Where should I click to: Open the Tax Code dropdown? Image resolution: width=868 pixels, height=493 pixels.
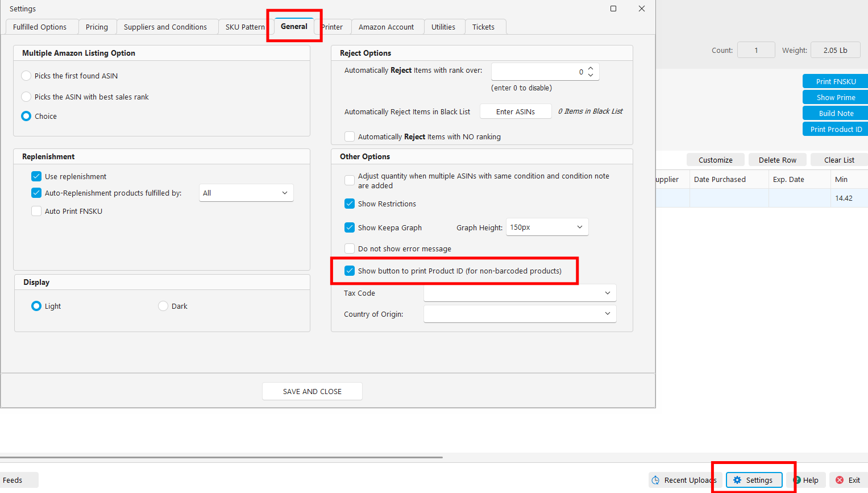[x=520, y=293]
